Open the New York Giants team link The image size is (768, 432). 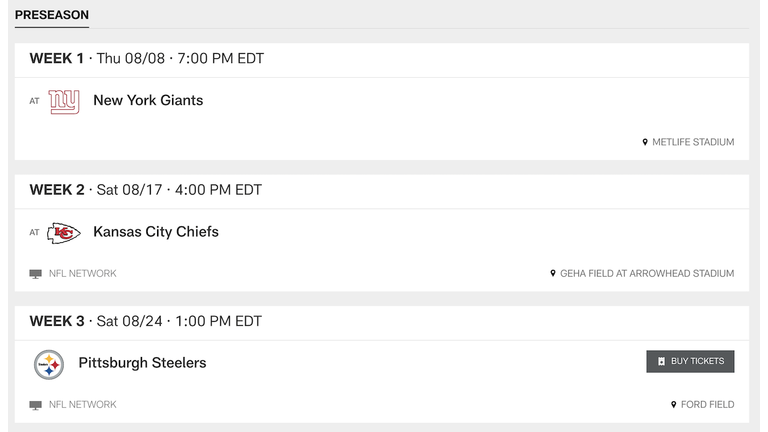(148, 100)
